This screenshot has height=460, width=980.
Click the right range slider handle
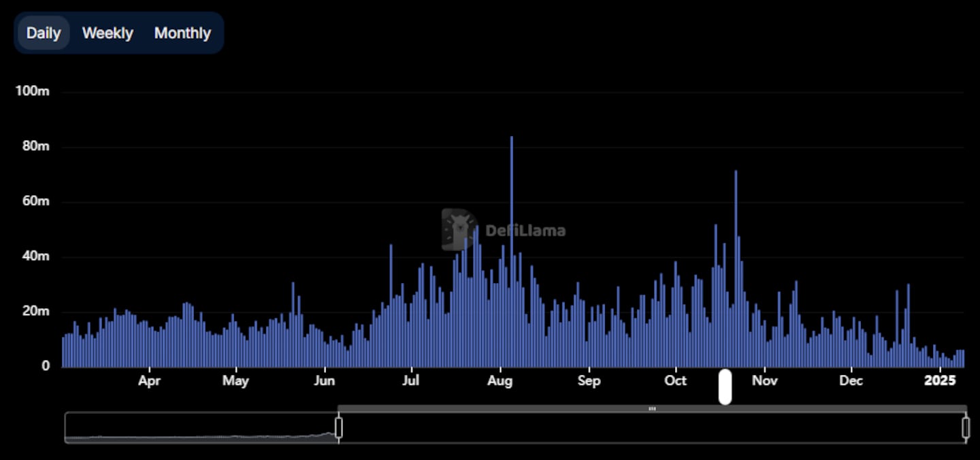(x=966, y=427)
